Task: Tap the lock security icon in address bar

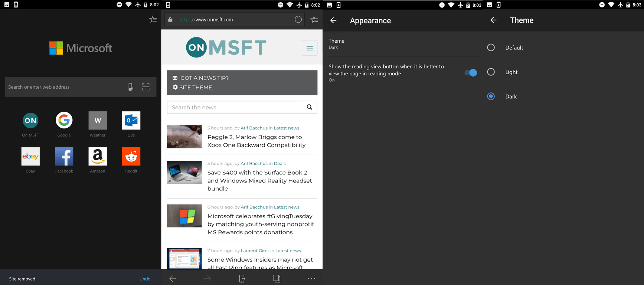Action: click(x=170, y=19)
